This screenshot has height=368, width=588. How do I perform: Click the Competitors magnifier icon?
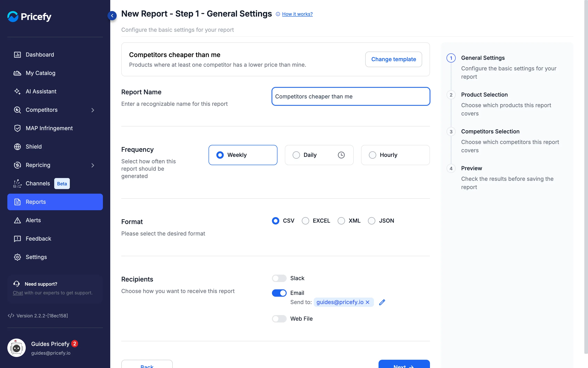click(x=17, y=110)
